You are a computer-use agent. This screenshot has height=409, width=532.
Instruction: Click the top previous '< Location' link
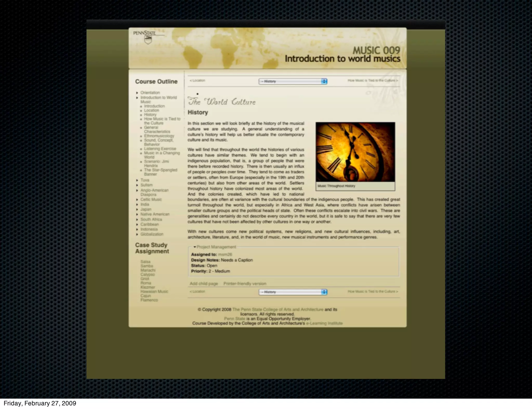point(197,80)
